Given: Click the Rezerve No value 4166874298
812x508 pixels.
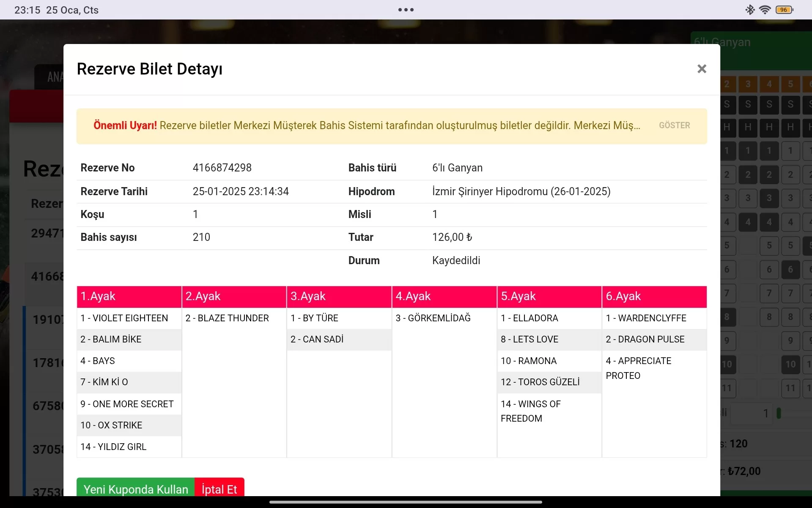Looking at the screenshot, I should coord(222,168).
